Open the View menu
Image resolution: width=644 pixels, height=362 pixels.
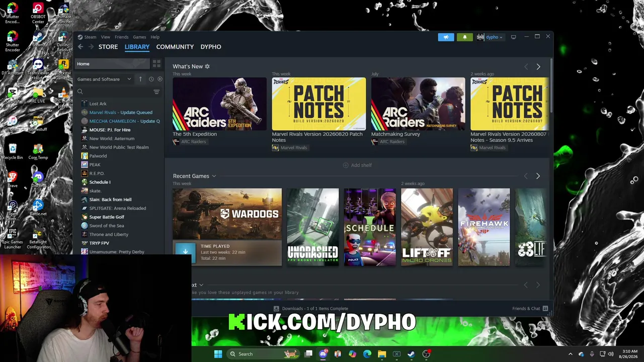coord(105,37)
